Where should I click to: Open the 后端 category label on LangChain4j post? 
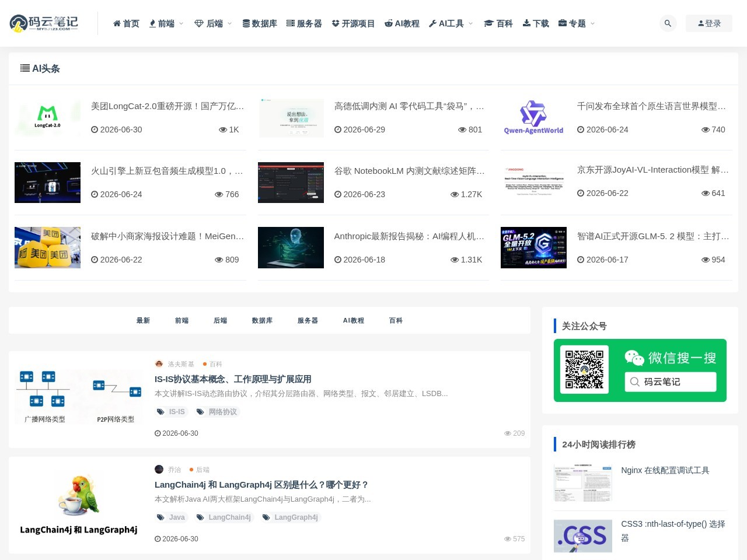click(203, 470)
